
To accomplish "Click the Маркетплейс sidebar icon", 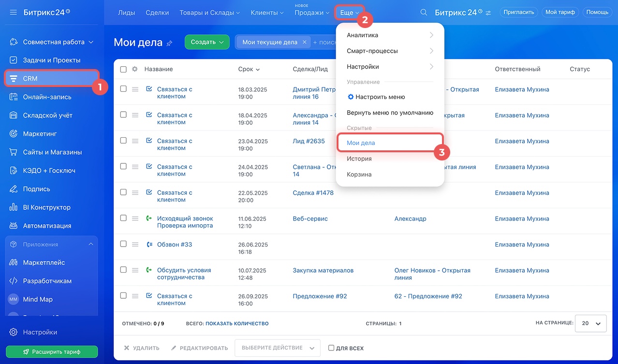I will 14,262.
